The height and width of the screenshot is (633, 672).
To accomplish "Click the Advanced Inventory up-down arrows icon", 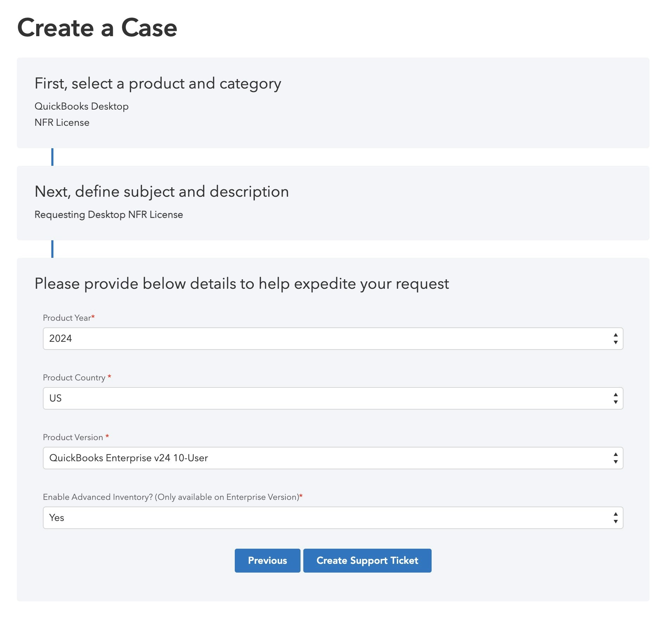I will tap(615, 518).
